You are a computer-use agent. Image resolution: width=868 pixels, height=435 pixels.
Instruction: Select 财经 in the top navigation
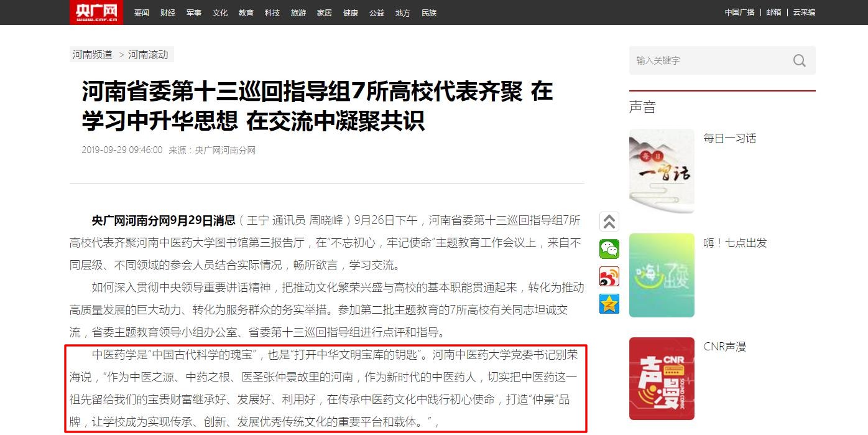(x=168, y=12)
